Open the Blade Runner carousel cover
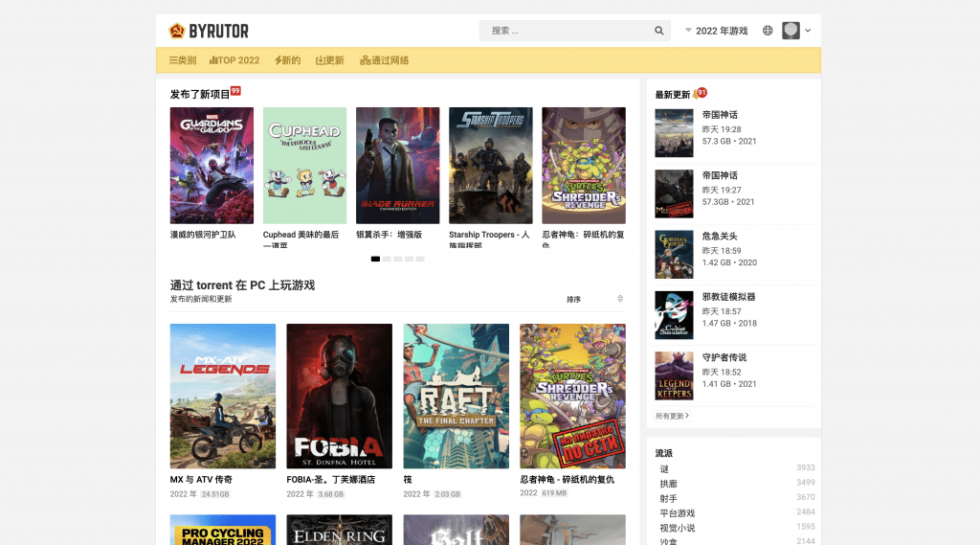 [x=397, y=165]
